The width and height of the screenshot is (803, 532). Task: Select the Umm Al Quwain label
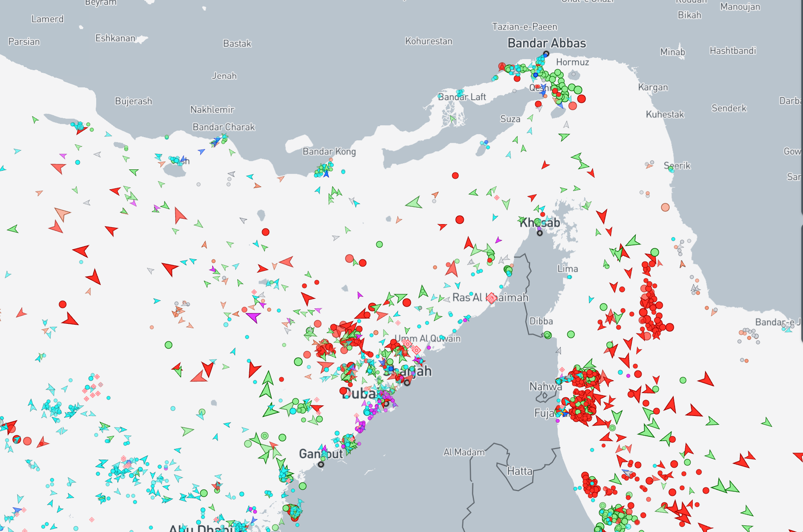point(427,338)
